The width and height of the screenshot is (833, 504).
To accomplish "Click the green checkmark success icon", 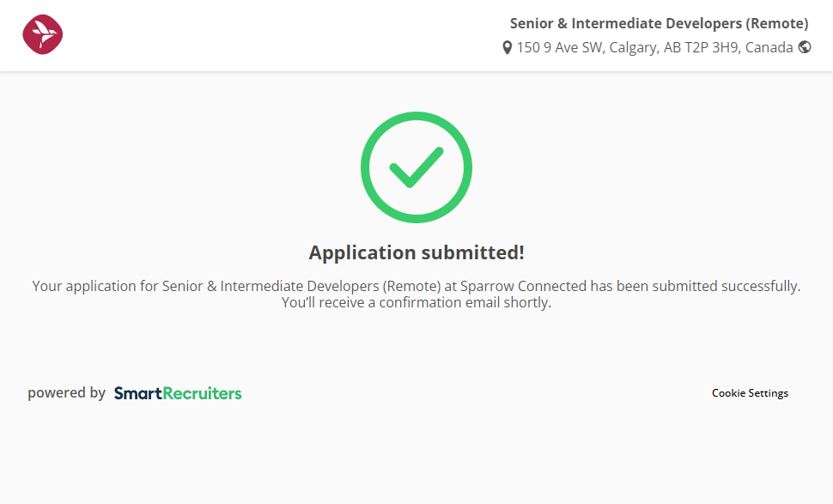I will [x=416, y=167].
